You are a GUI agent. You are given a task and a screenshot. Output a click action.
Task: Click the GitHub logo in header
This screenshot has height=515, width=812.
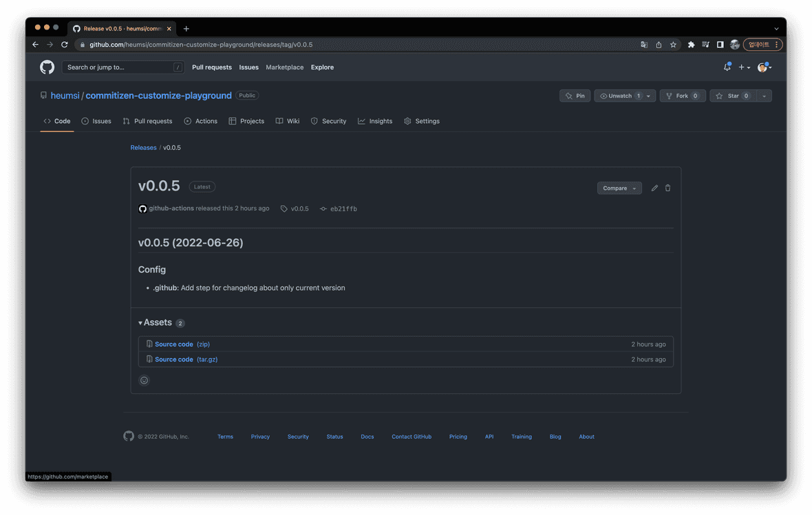47,67
